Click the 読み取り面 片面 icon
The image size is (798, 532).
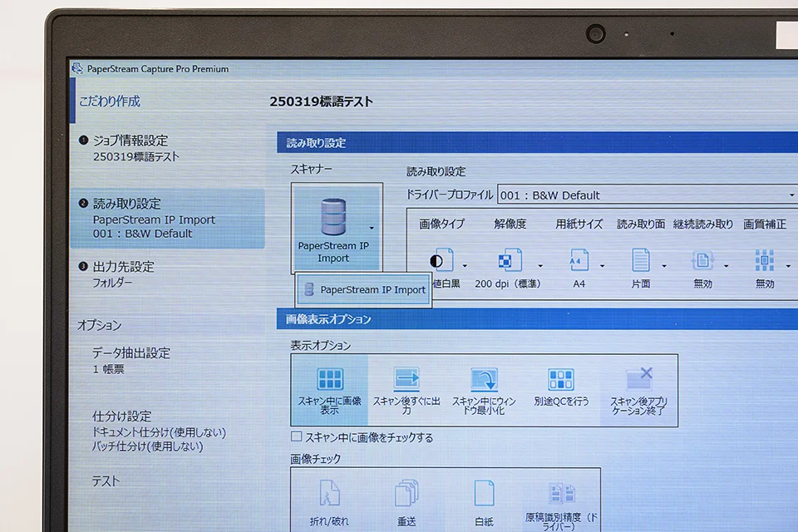[640, 260]
